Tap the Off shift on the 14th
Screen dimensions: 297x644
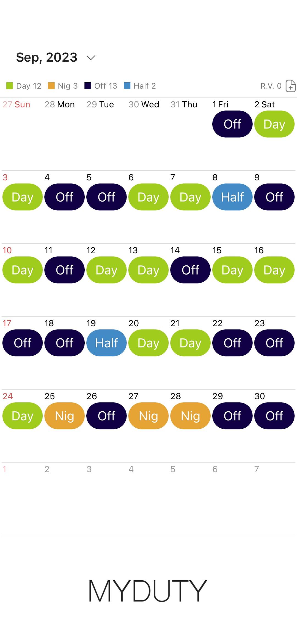tap(190, 270)
